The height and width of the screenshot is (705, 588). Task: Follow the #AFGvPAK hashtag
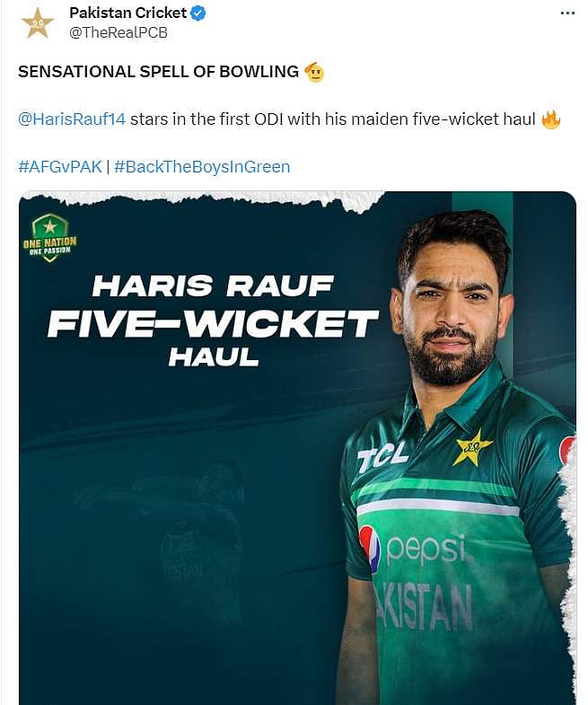point(60,167)
